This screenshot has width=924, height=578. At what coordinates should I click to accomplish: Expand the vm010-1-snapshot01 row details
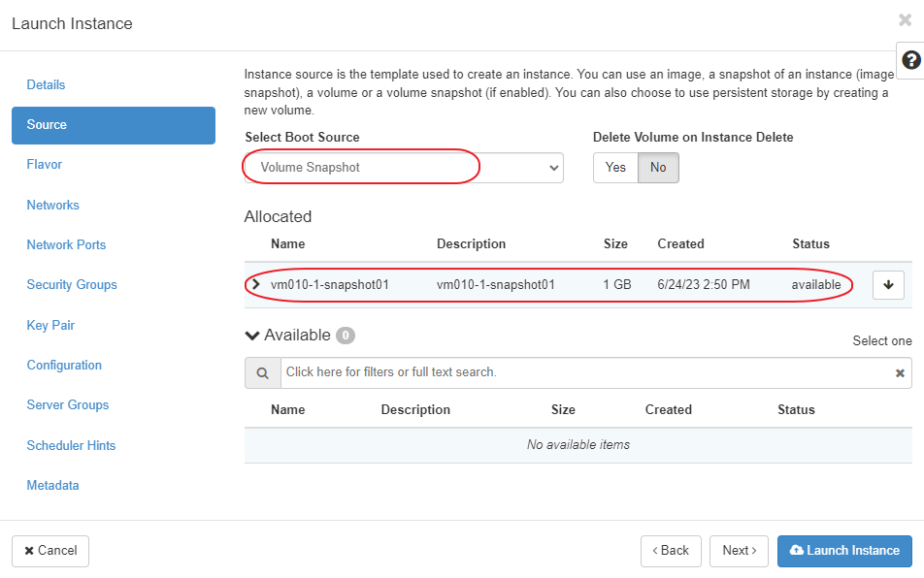[256, 285]
